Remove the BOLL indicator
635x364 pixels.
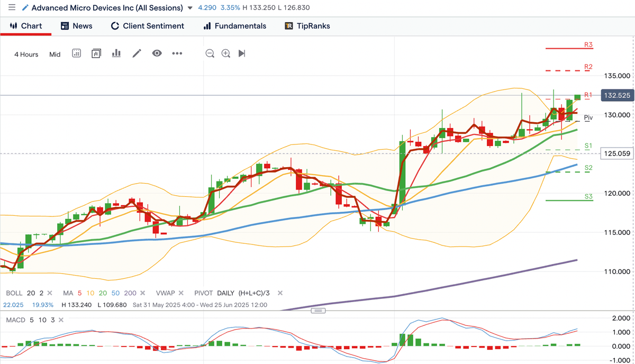50,293
